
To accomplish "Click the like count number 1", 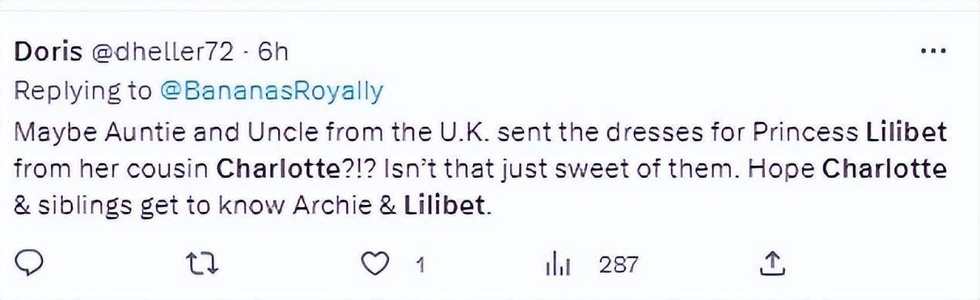I will click(420, 265).
